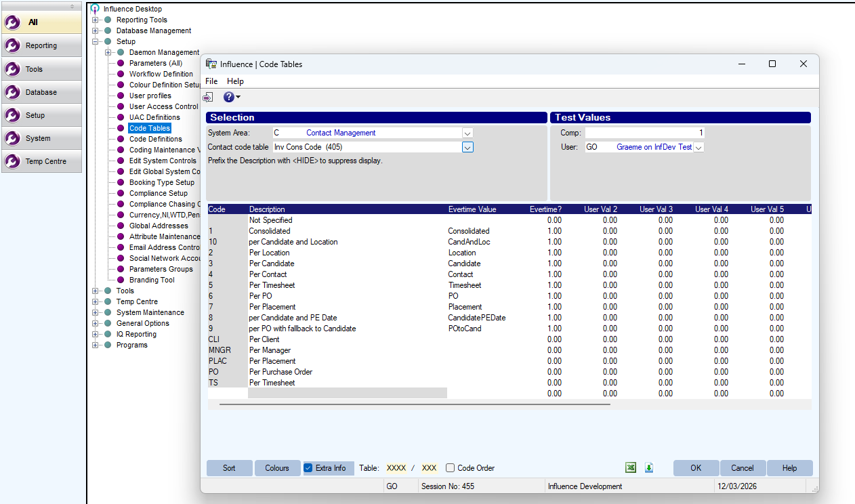The height and width of the screenshot is (504, 855).
Task: Open the Help menu
Action: click(x=234, y=81)
